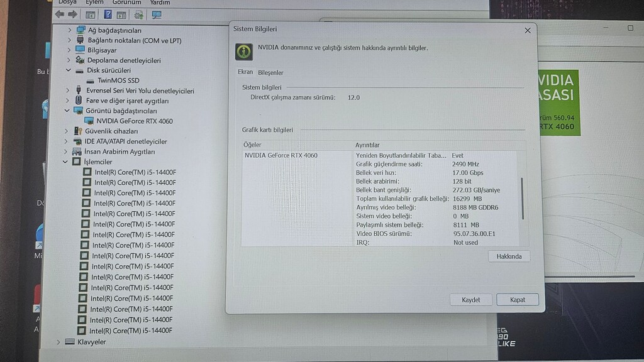Click the monitor icon at toolbar end
Viewport: 644px width, 362px height.
pyautogui.click(x=157, y=15)
